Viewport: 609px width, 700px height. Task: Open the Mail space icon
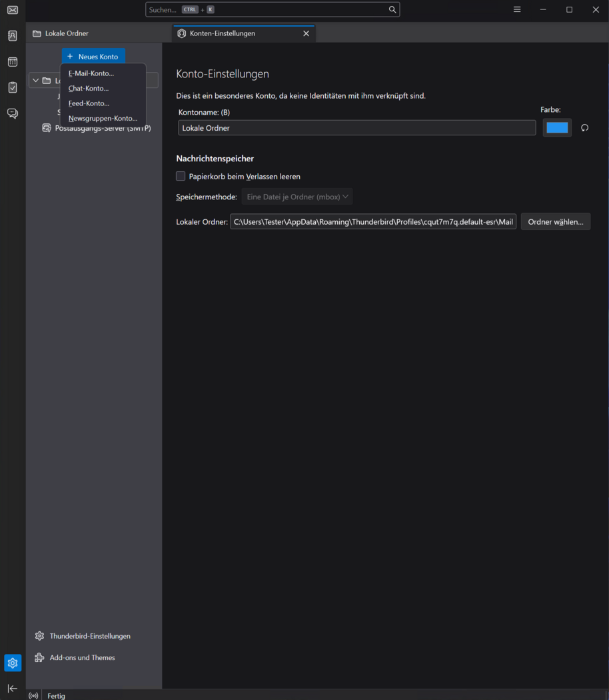pos(13,10)
